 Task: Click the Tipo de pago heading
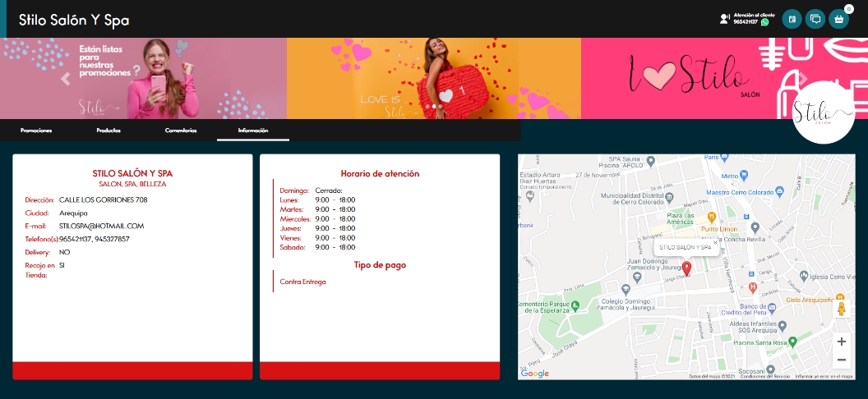coord(380,264)
